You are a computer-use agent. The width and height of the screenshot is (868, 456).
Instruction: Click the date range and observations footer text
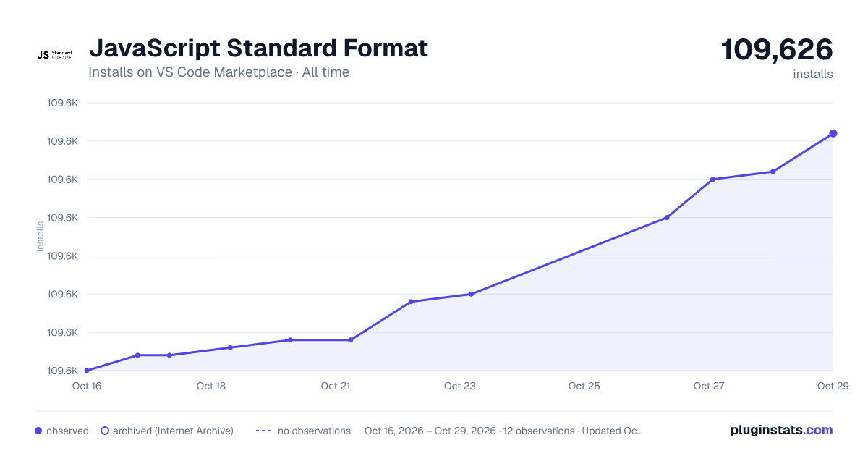(x=503, y=431)
